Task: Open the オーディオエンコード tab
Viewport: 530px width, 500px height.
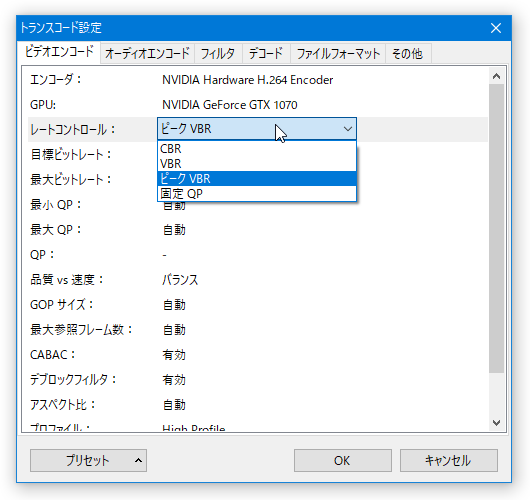Action: 147,54
